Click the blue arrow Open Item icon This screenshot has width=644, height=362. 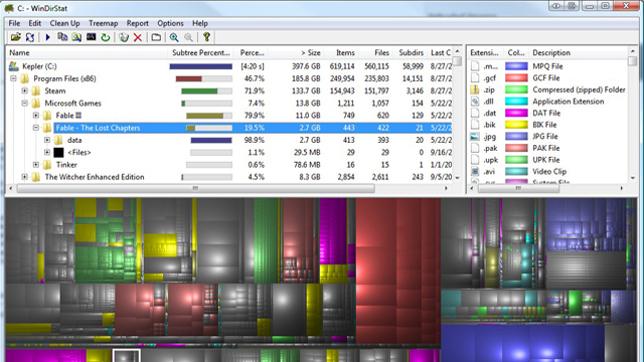pyautogui.click(x=47, y=37)
